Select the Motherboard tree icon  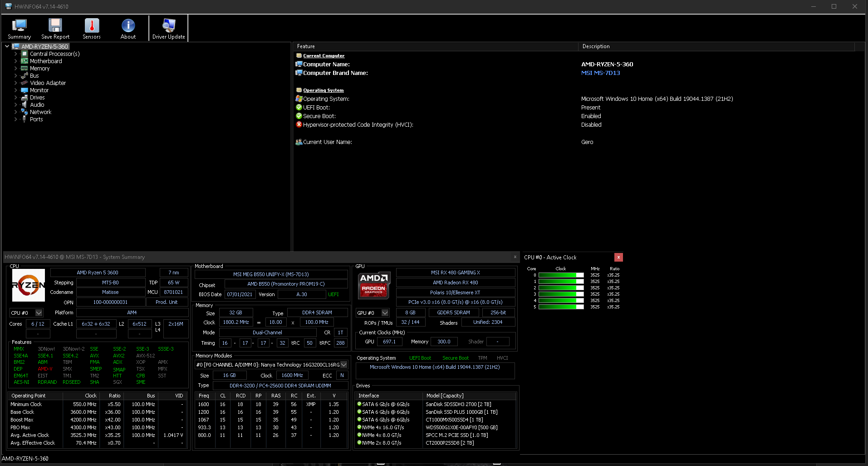pyautogui.click(x=25, y=61)
